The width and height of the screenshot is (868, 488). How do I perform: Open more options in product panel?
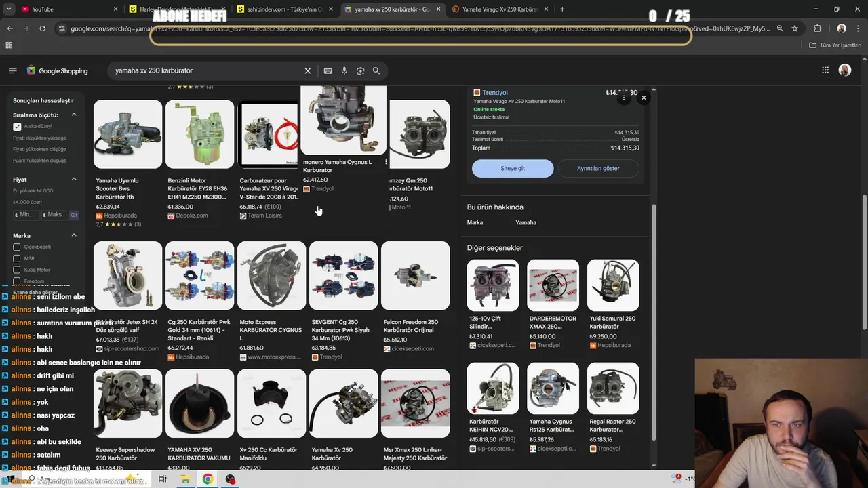[624, 98]
